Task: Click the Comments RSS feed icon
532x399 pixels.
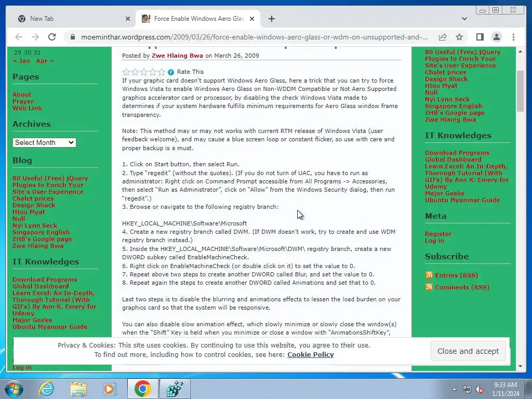Action: (x=429, y=287)
